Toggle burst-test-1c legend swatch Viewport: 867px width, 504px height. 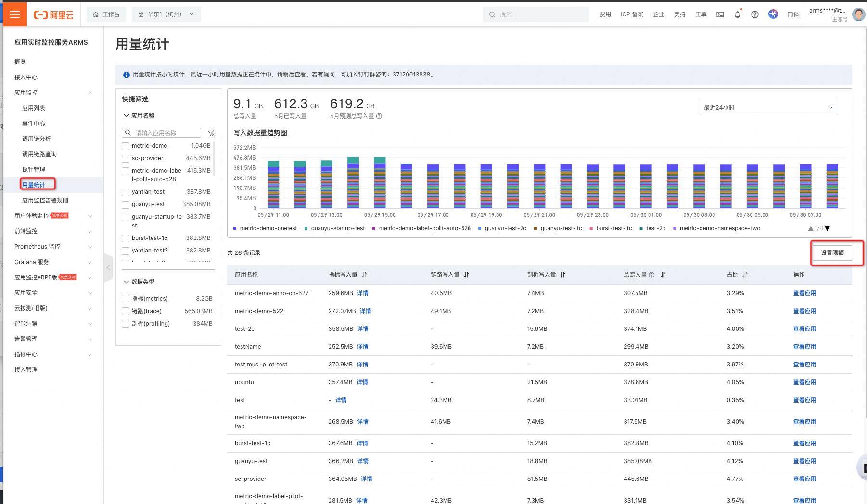click(x=591, y=228)
